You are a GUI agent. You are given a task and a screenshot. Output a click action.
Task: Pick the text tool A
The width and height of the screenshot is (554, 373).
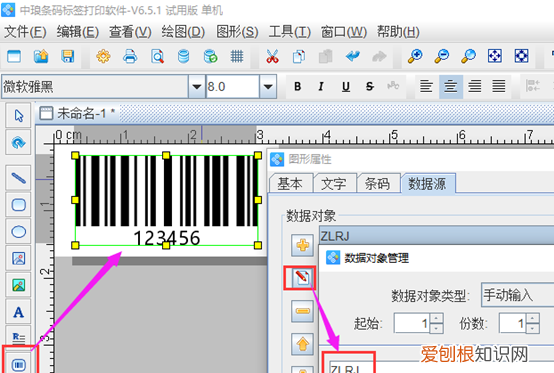pos(18,312)
